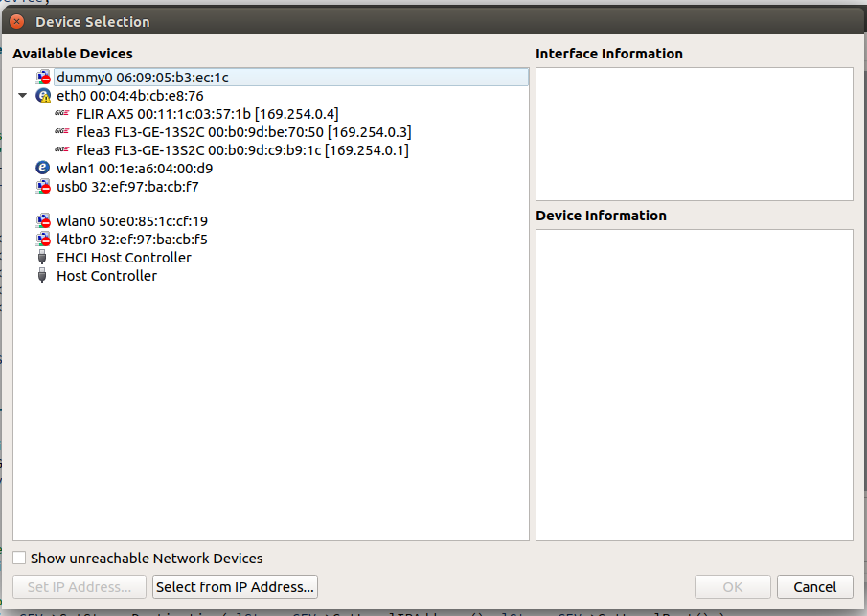Viewport: 867px width, 616px height.
Task: Collapse the eth0 tree node
Action: pyautogui.click(x=23, y=96)
